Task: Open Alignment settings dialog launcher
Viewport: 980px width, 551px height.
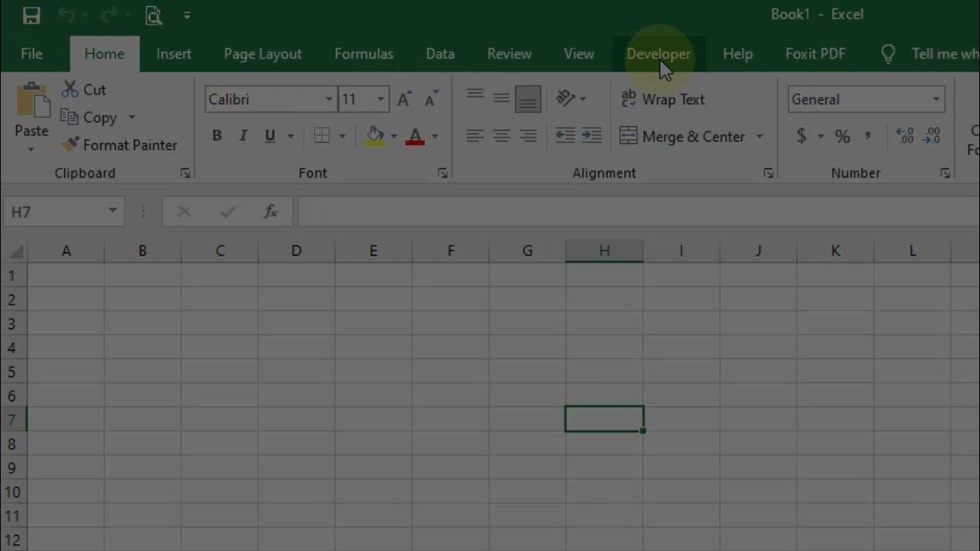Action: tap(769, 174)
